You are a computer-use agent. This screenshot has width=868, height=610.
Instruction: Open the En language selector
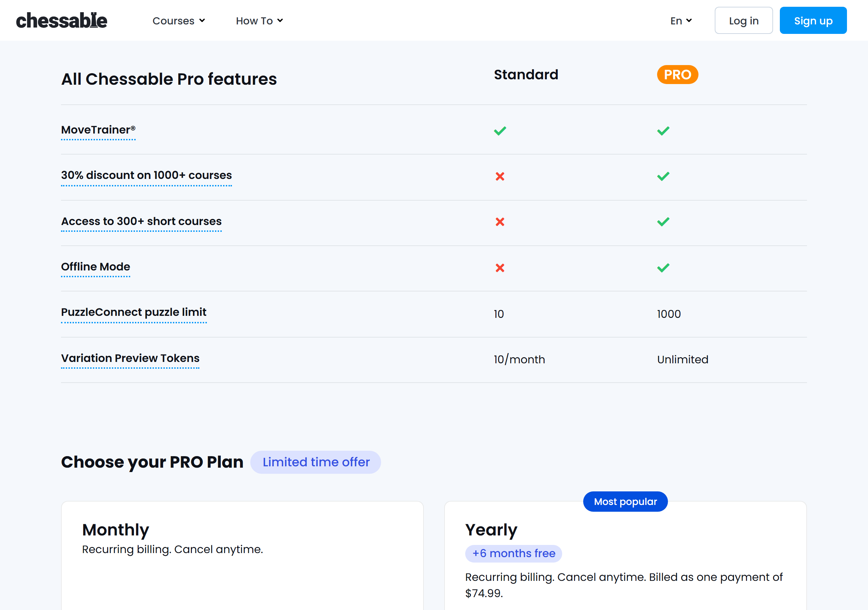pos(681,21)
